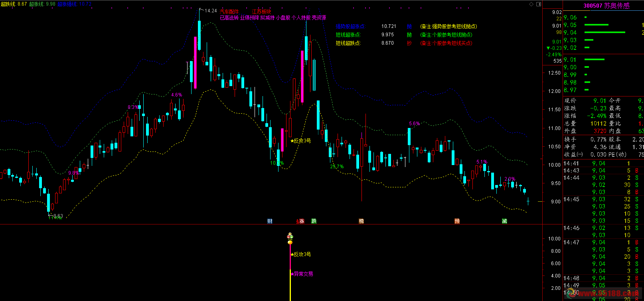Click the 财 financial report marker icon
This screenshot has width=644, height=301.
coord(270,221)
